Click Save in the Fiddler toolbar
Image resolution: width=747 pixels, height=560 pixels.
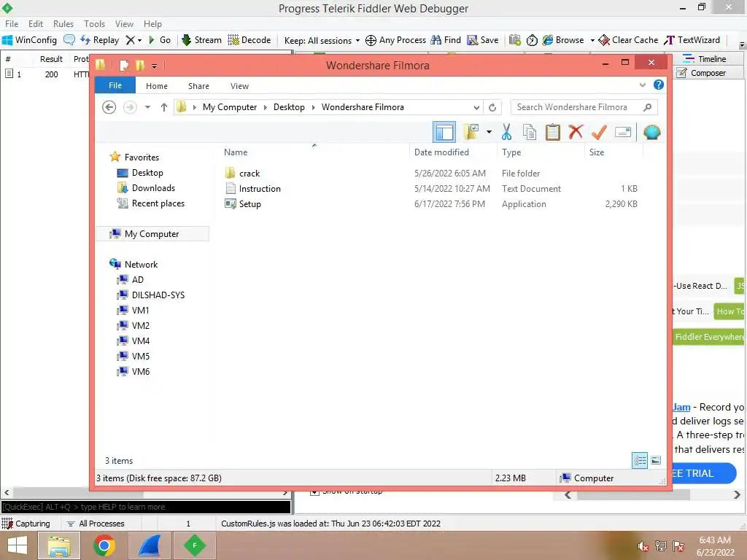click(483, 40)
